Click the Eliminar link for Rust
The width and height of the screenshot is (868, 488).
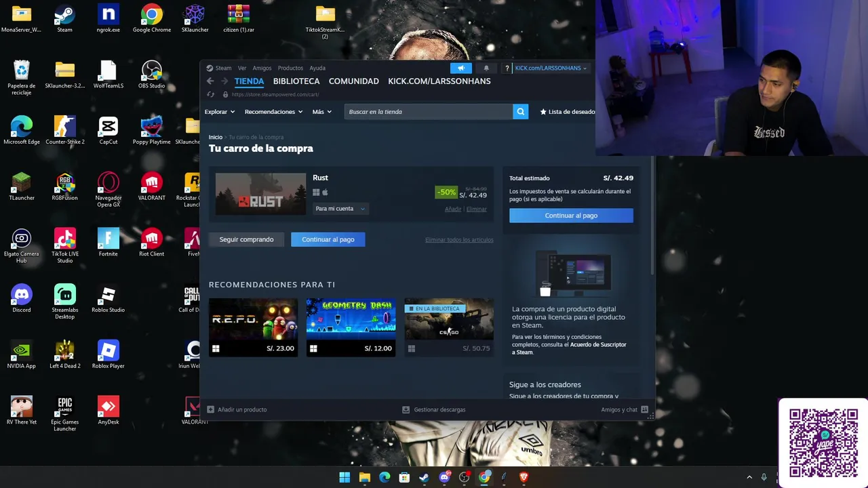[476, 209]
